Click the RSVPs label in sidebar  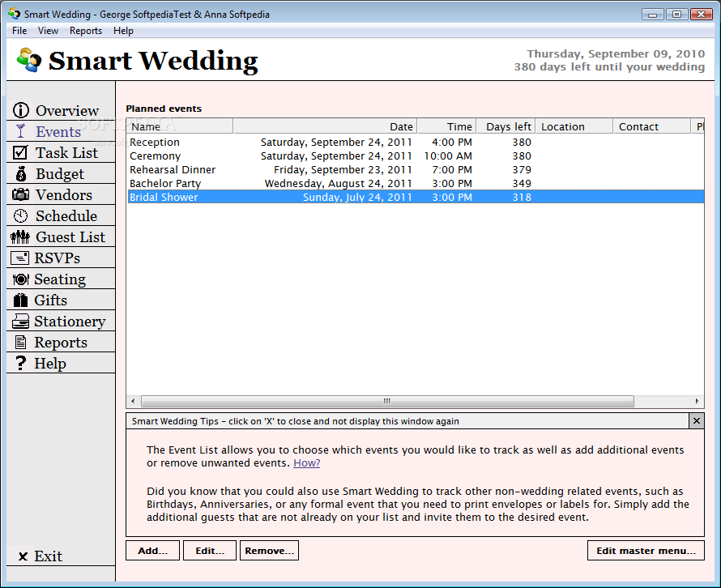(x=57, y=258)
